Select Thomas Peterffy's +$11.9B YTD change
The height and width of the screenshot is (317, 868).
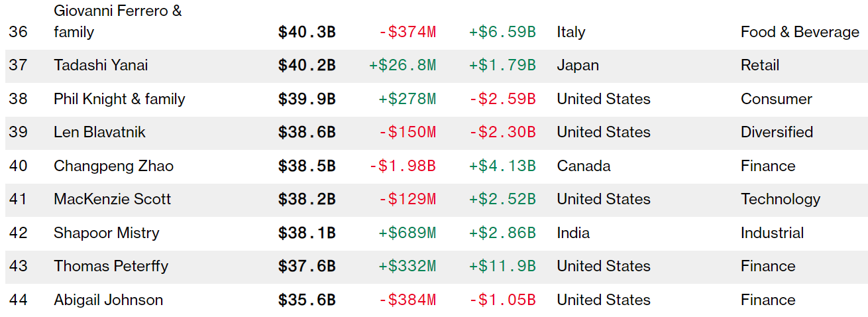point(502,266)
